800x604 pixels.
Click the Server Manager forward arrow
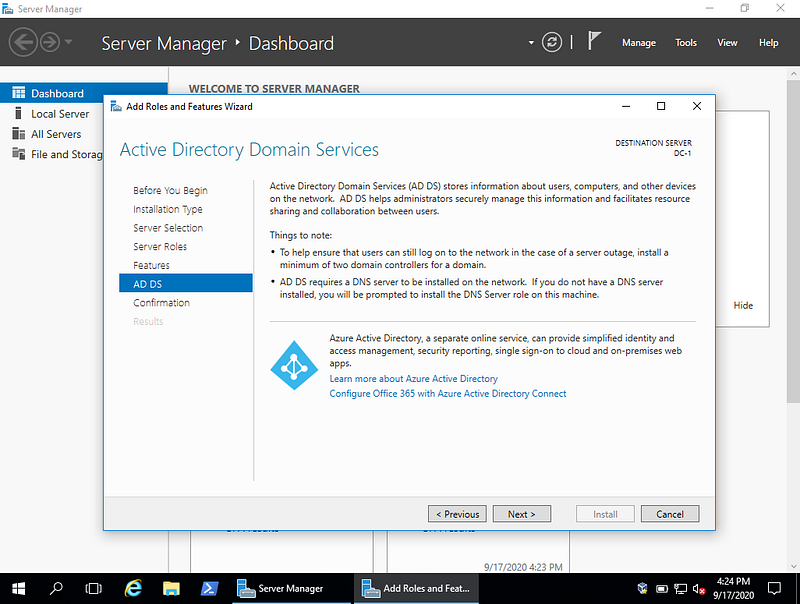[50, 42]
